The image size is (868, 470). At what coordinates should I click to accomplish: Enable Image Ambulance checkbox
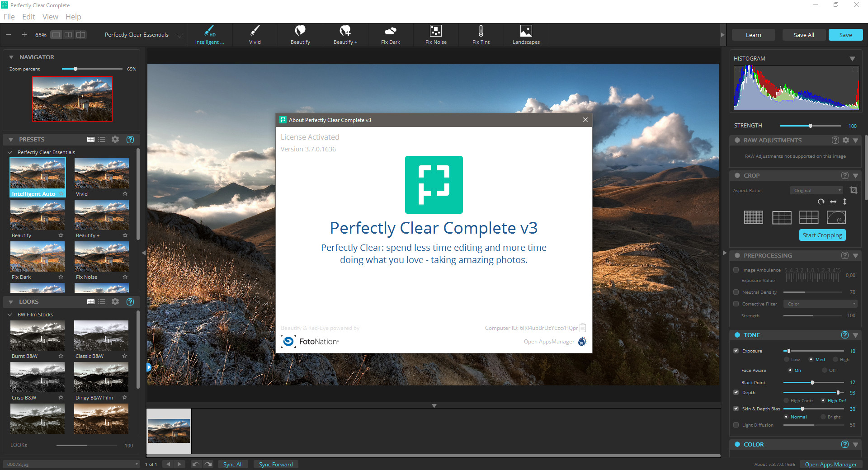click(x=736, y=270)
